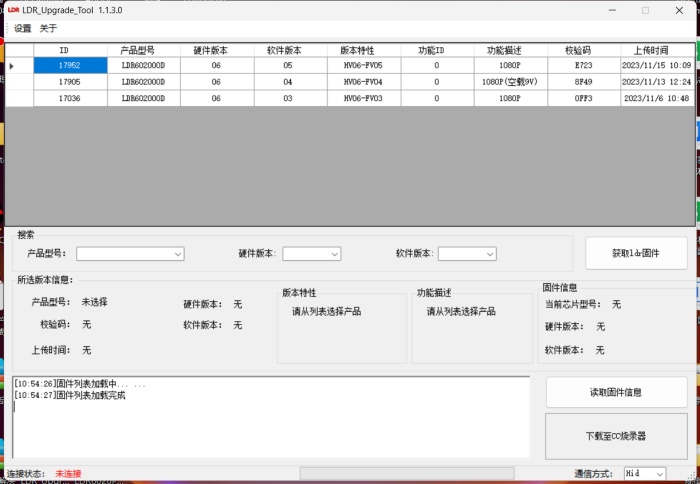Click the window resize grip at bottom-right corner
The height and width of the screenshot is (484, 700).
(x=692, y=476)
